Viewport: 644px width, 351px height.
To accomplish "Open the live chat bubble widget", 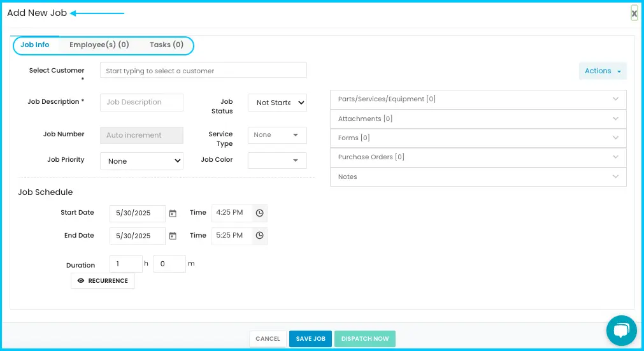I will coord(622,331).
